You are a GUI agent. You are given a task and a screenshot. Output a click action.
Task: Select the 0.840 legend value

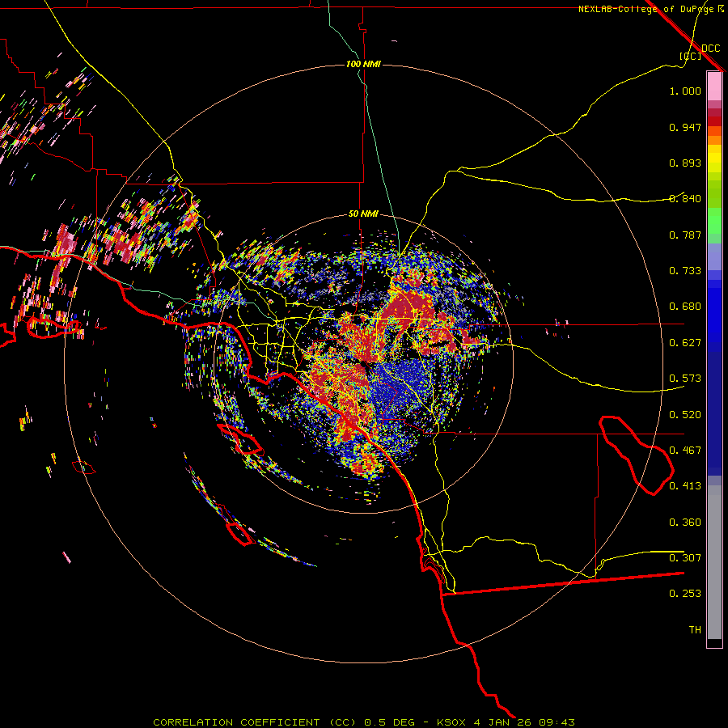pyautogui.click(x=685, y=199)
